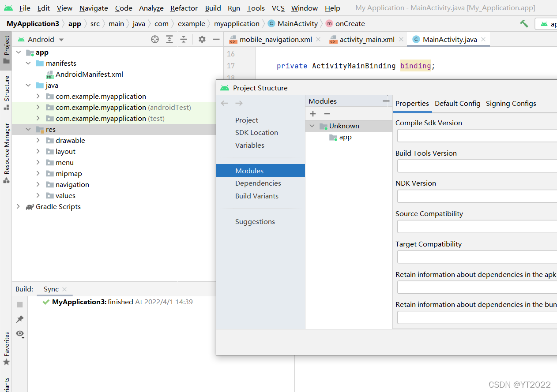Click the select opened file target icon

[x=155, y=39]
